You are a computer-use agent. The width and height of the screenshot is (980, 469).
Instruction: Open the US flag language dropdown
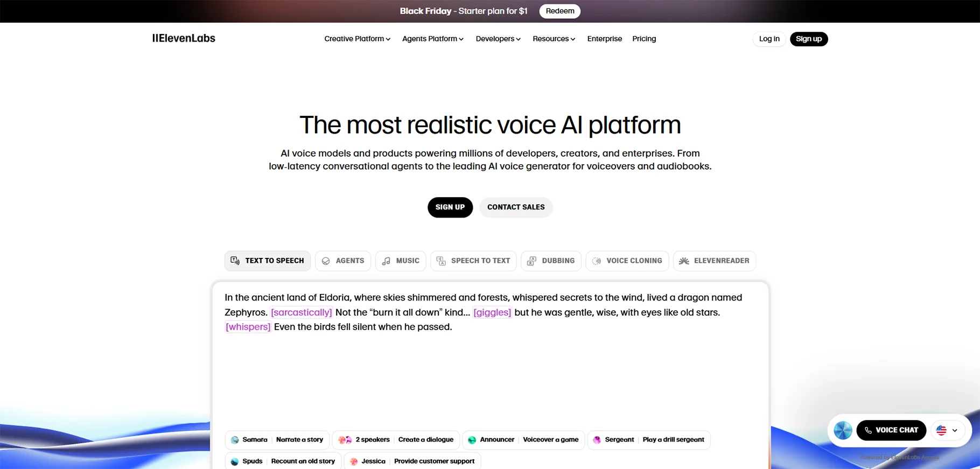[948, 430]
